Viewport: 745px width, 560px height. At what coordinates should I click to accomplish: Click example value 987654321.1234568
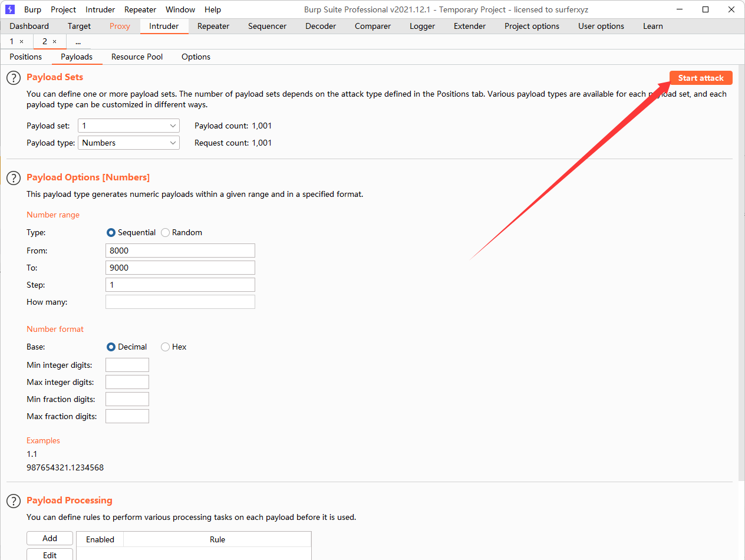pyautogui.click(x=65, y=467)
